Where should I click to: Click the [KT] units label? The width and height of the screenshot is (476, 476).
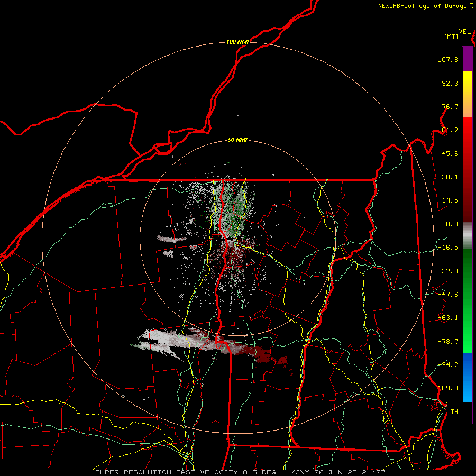(x=452, y=36)
